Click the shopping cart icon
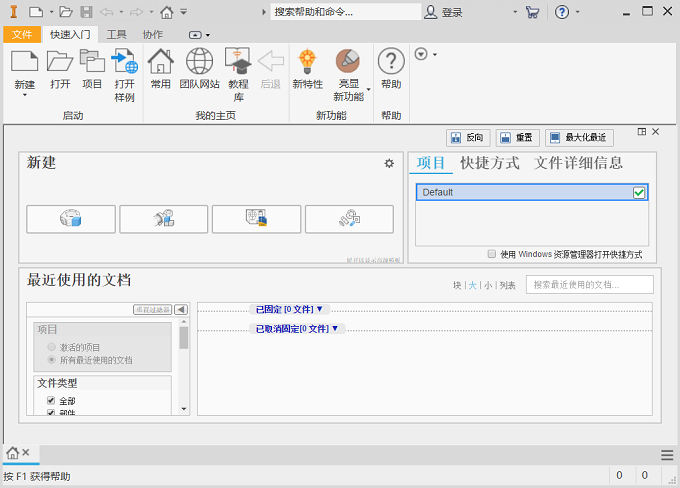This screenshot has width=680, height=488. click(532, 12)
